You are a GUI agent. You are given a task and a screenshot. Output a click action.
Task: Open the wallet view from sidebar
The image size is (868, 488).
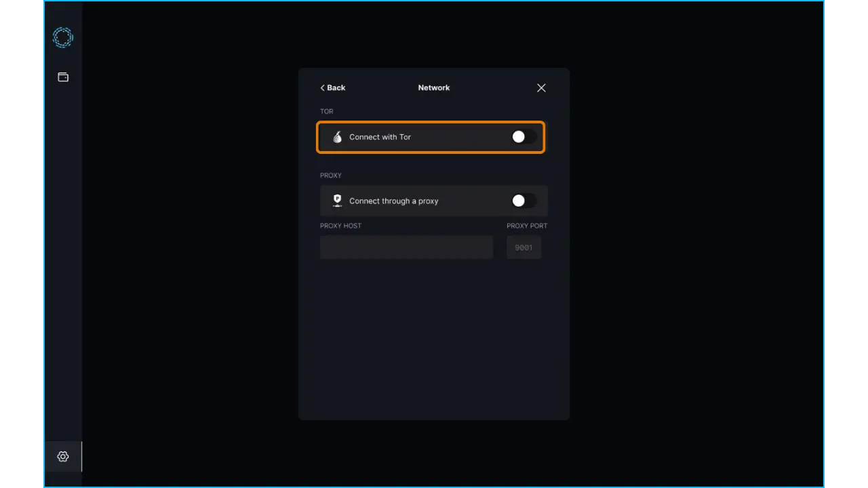63,77
